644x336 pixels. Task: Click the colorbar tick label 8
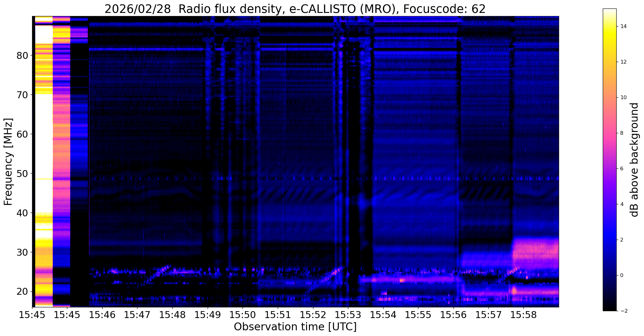621,133
